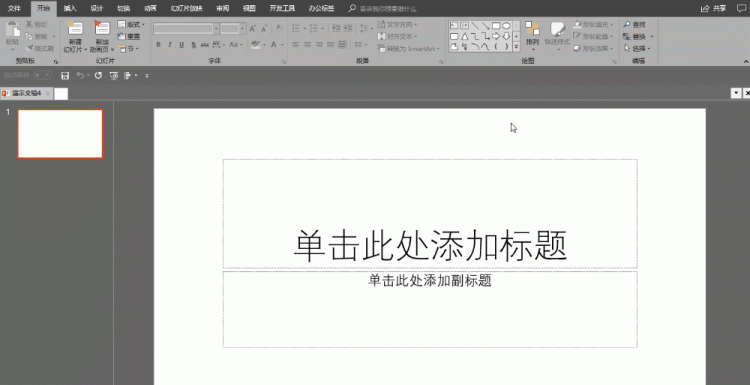
Task: Open the Shape Fill (形状填充) dropdown
Action: [593, 24]
